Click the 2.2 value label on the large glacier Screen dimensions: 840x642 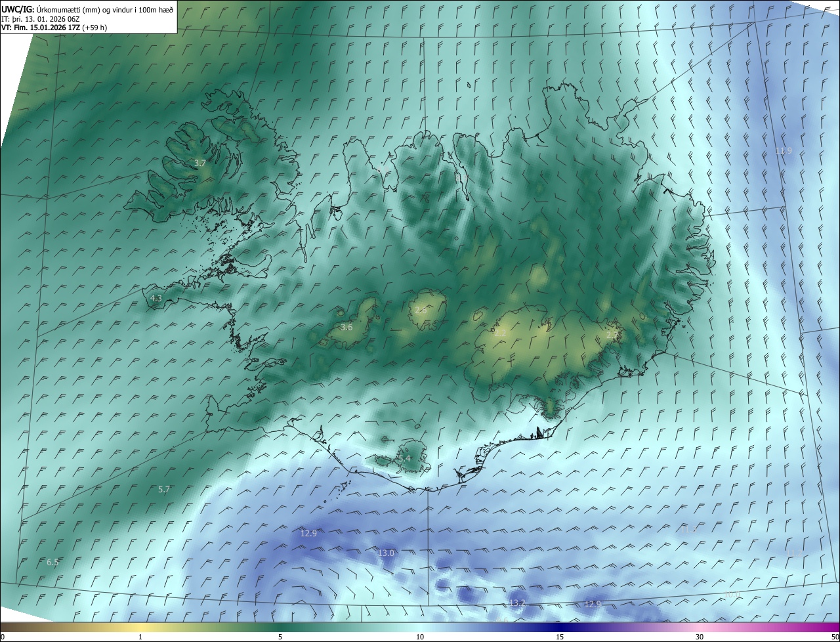tap(500, 333)
